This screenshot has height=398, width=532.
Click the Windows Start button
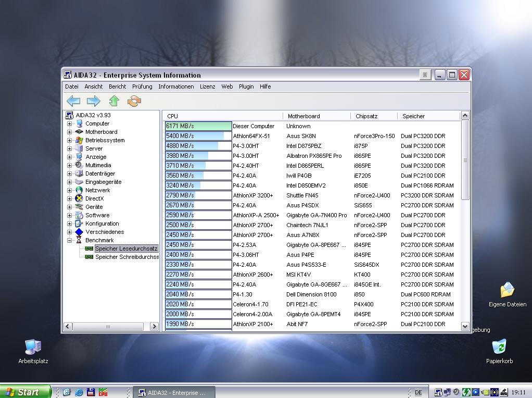[26, 392]
